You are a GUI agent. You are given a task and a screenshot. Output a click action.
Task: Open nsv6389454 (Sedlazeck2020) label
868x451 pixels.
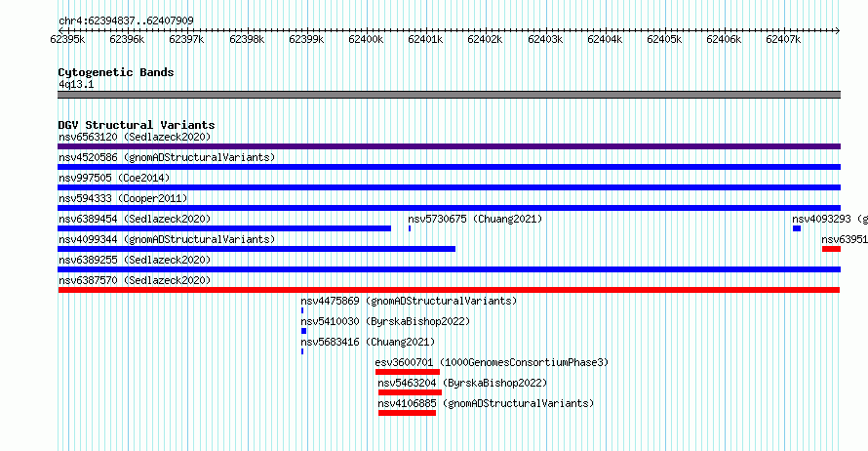coord(135,219)
